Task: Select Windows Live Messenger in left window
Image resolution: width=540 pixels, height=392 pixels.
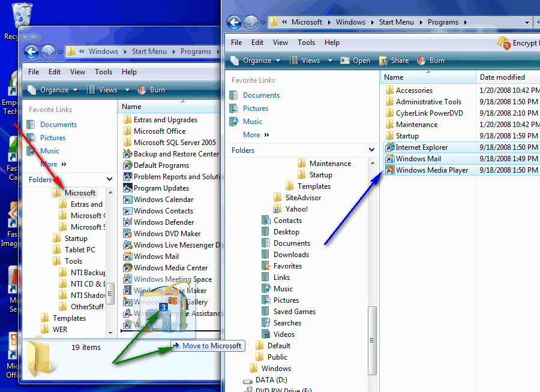Action: (x=171, y=245)
